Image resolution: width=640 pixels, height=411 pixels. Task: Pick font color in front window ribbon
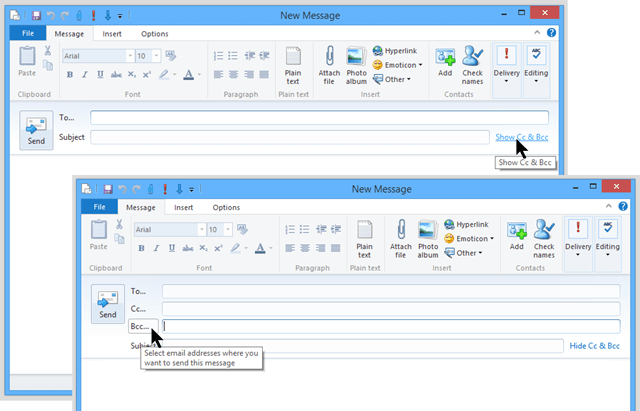pyautogui.click(x=260, y=248)
